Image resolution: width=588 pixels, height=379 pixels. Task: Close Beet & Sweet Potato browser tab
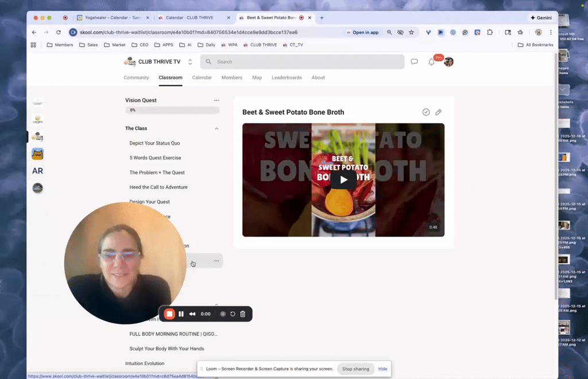(310, 18)
